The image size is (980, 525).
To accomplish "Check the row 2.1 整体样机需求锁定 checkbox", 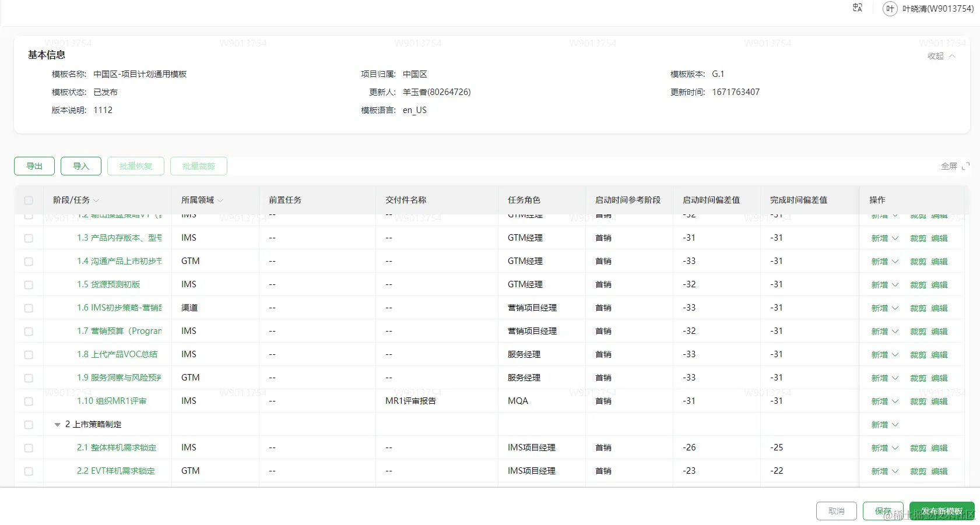I will click(x=29, y=448).
